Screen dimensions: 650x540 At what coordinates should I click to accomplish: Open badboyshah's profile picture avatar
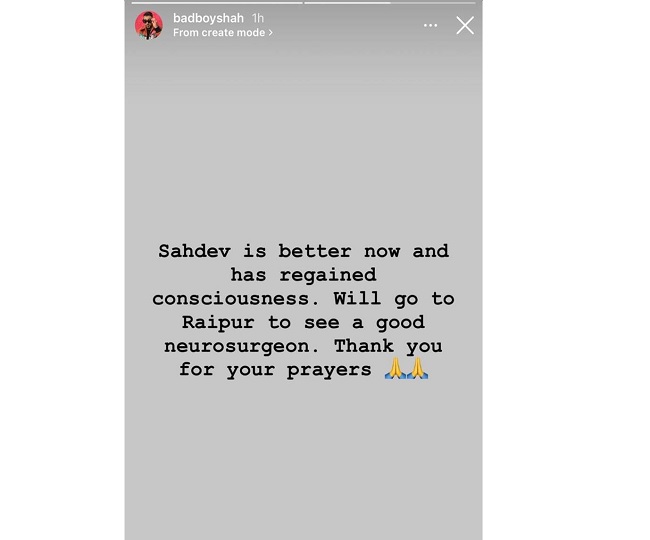pyautogui.click(x=149, y=25)
